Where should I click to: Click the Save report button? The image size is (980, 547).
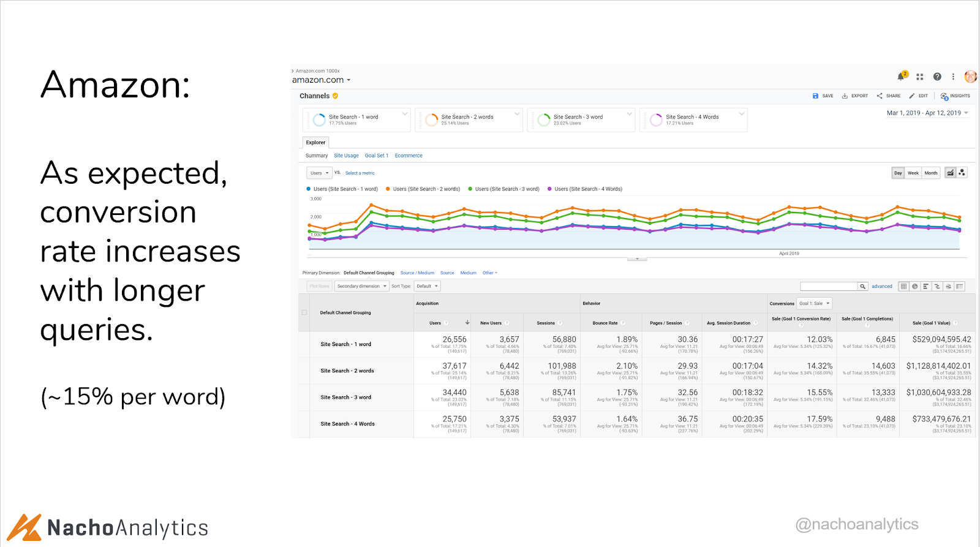(x=823, y=96)
